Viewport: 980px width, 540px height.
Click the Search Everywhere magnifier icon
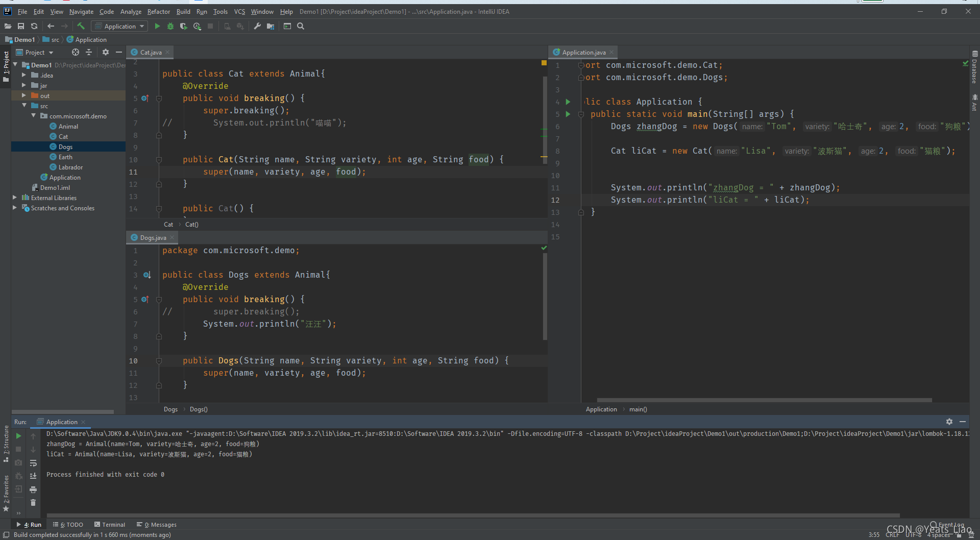301,26
